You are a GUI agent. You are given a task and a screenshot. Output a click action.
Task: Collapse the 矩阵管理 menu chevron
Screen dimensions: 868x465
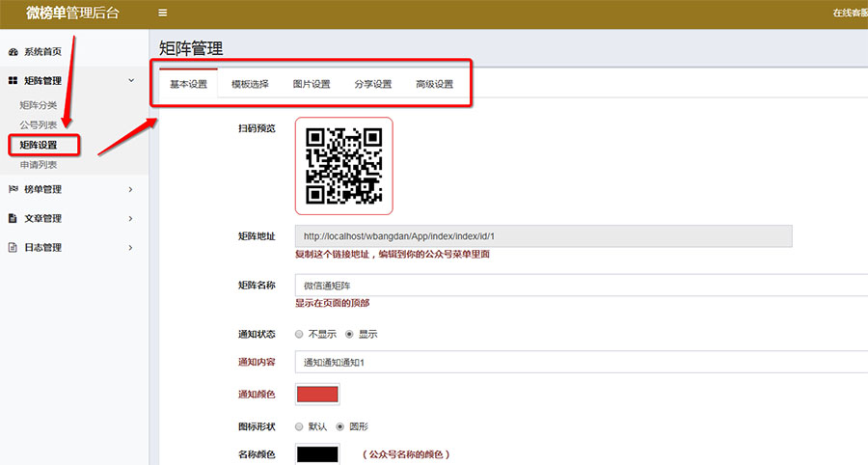click(x=131, y=80)
